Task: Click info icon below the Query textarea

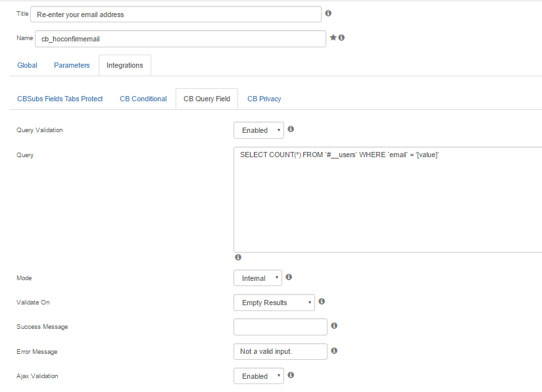Action: pyautogui.click(x=238, y=257)
